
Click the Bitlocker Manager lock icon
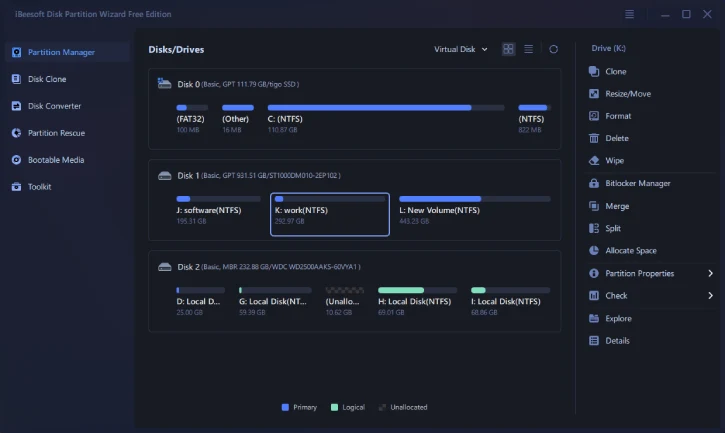594,183
